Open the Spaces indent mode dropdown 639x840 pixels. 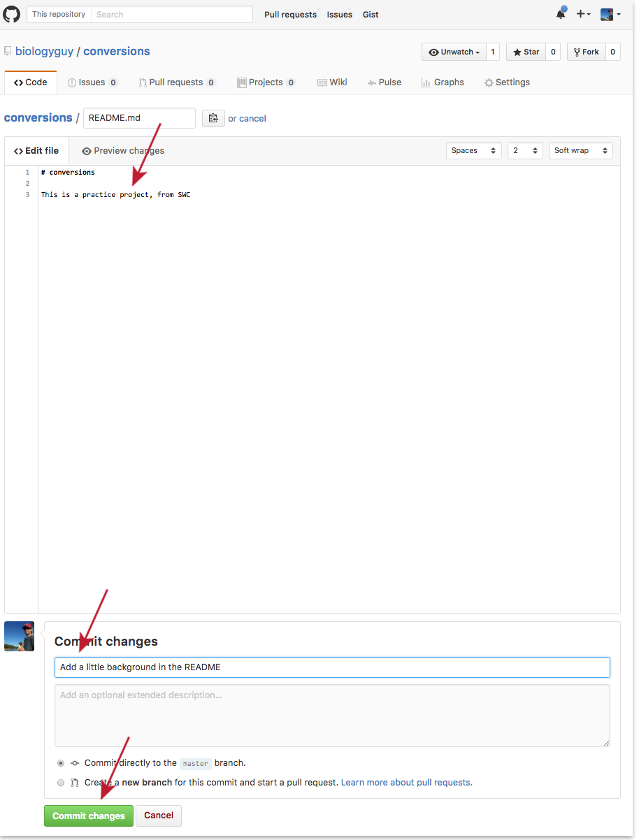pos(473,151)
